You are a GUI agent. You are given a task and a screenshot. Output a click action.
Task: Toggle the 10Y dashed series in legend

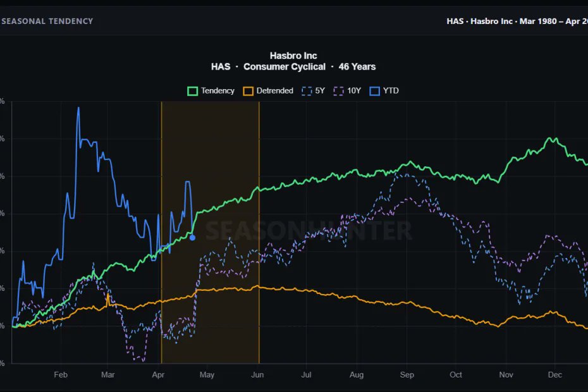(347, 91)
